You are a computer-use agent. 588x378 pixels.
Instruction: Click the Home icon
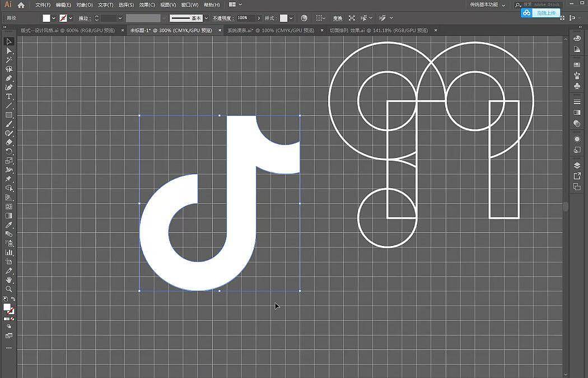click(21, 5)
